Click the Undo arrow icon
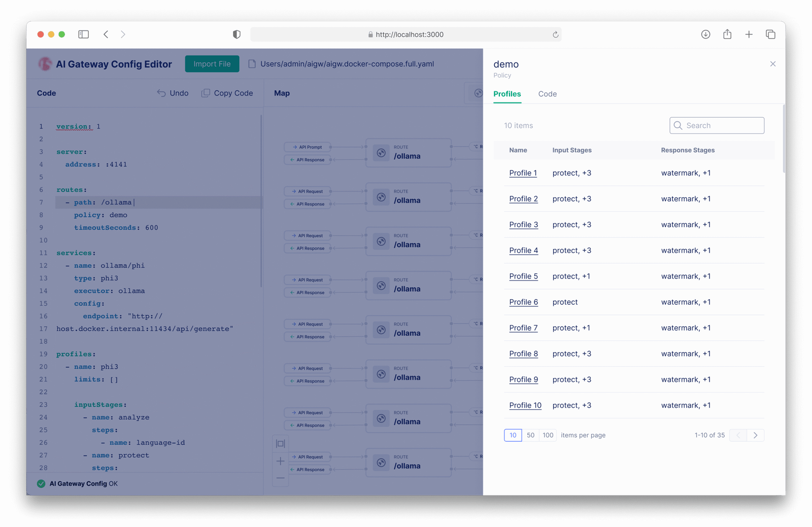 click(161, 93)
